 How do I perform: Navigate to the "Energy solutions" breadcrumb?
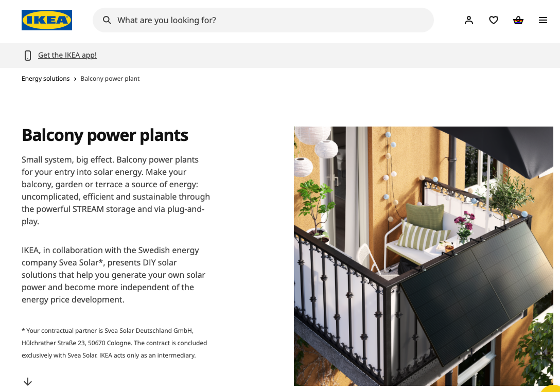[x=45, y=78]
